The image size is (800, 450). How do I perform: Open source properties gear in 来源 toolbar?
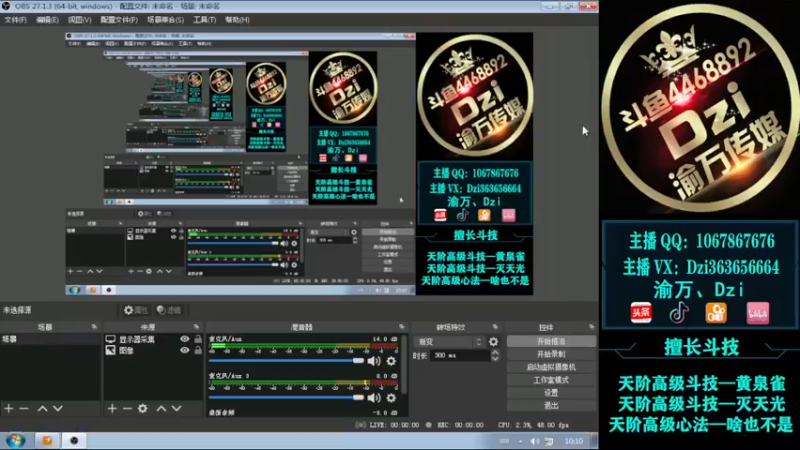tap(143, 408)
